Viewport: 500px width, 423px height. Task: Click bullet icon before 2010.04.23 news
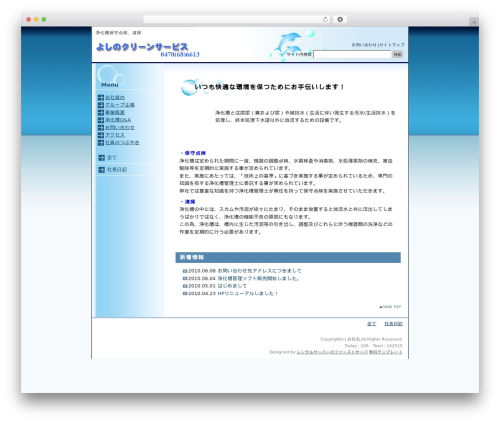[185, 294]
